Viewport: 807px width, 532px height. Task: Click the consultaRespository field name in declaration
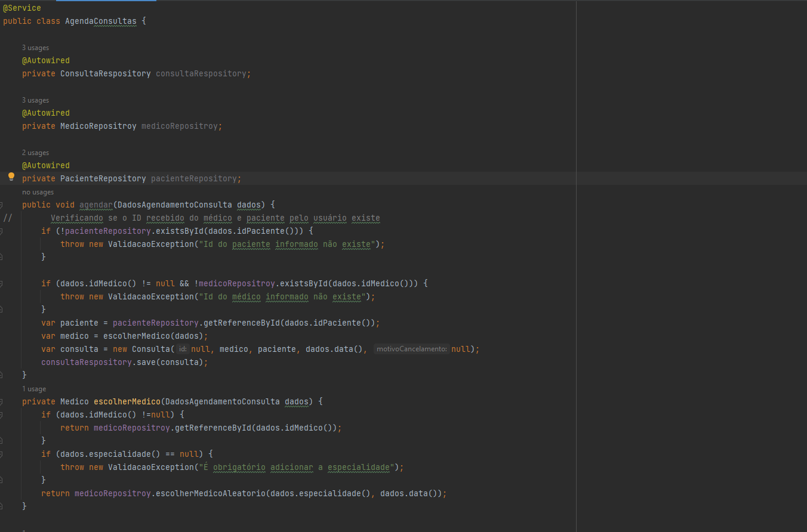click(201, 73)
